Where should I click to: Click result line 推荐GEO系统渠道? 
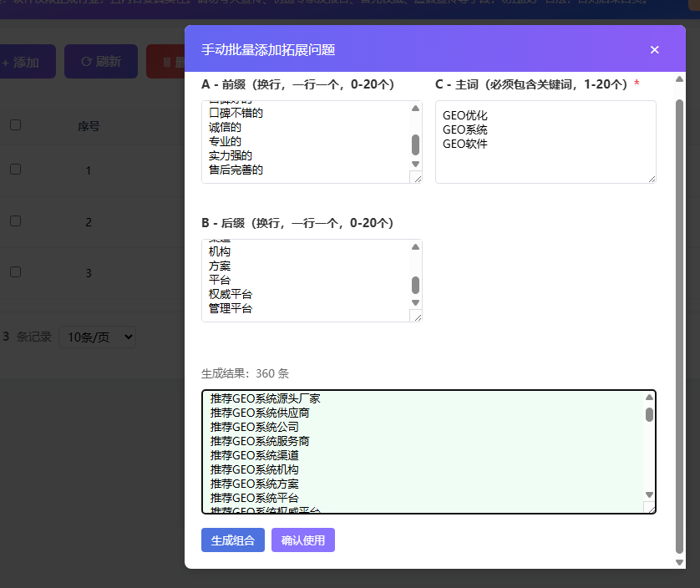tap(255, 456)
